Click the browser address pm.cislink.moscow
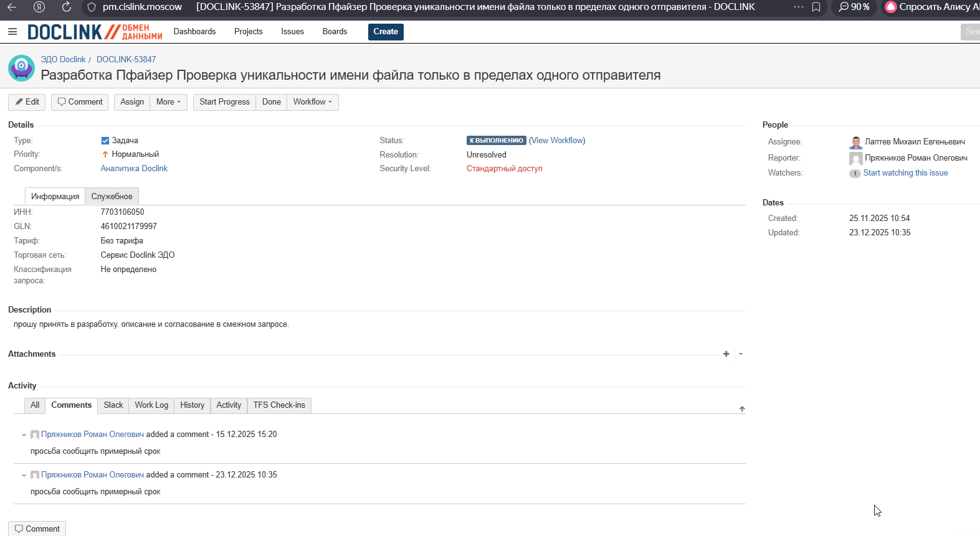Screen dimensions: 980x536 (x=142, y=7)
